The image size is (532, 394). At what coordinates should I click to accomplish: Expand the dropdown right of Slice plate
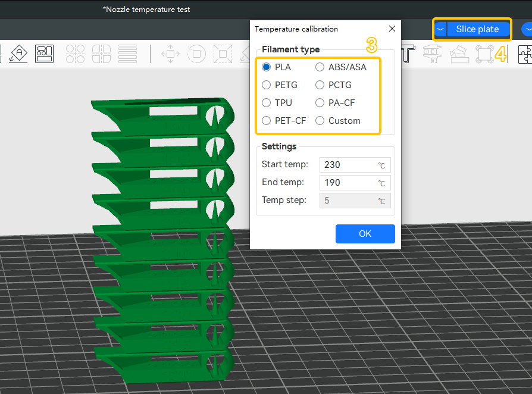(527, 29)
